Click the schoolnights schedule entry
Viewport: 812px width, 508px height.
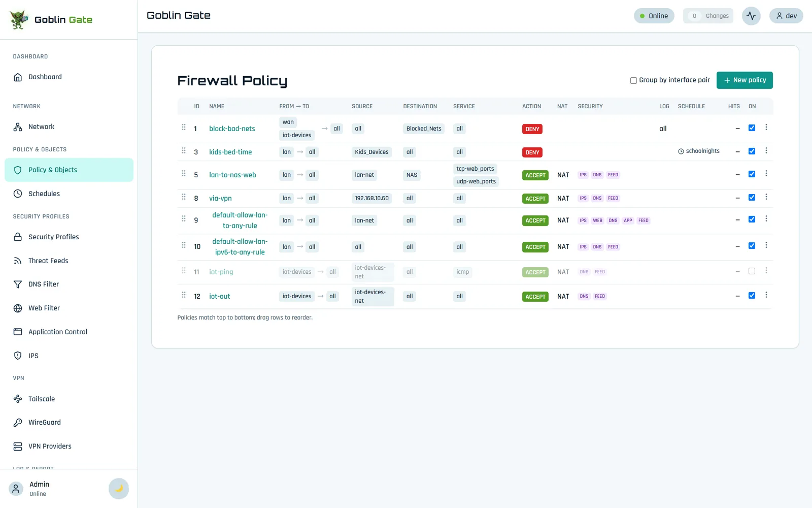click(x=699, y=151)
